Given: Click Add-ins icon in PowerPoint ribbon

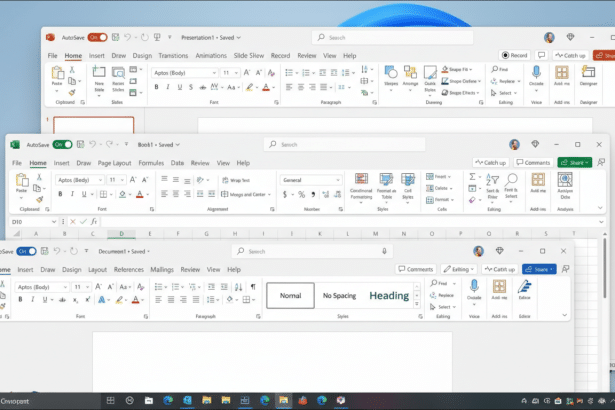Looking at the screenshot, I should pyautogui.click(x=562, y=73).
